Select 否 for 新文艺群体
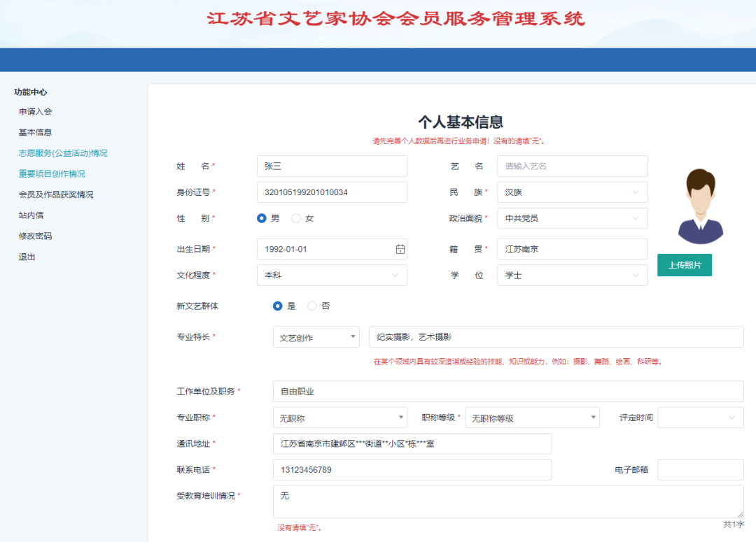This screenshot has height=542, width=756. (x=311, y=306)
